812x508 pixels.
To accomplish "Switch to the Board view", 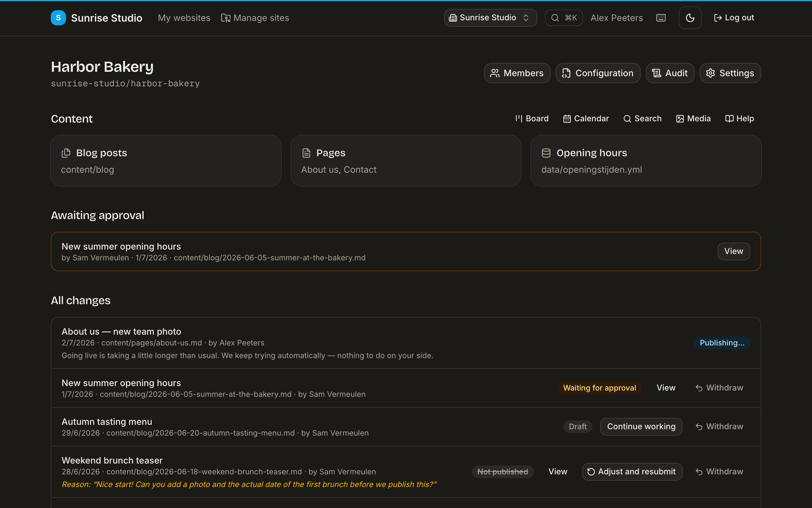I will pos(532,119).
